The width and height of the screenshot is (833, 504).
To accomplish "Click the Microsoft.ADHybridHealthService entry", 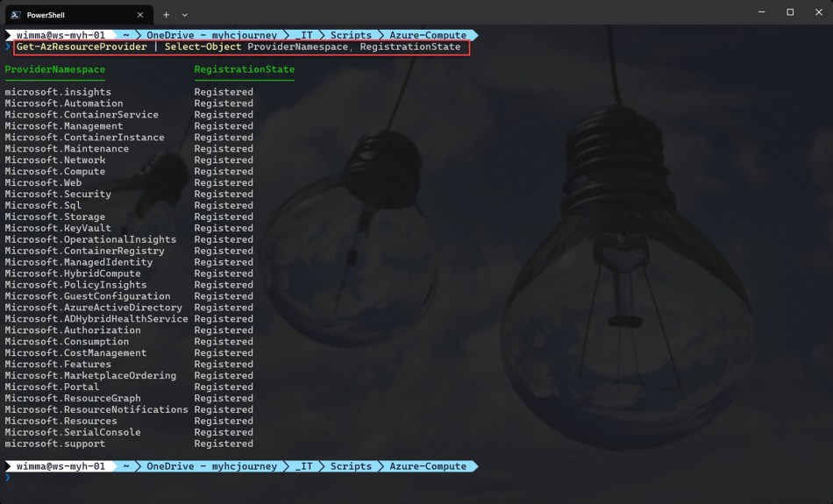I will click(x=96, y=319).
